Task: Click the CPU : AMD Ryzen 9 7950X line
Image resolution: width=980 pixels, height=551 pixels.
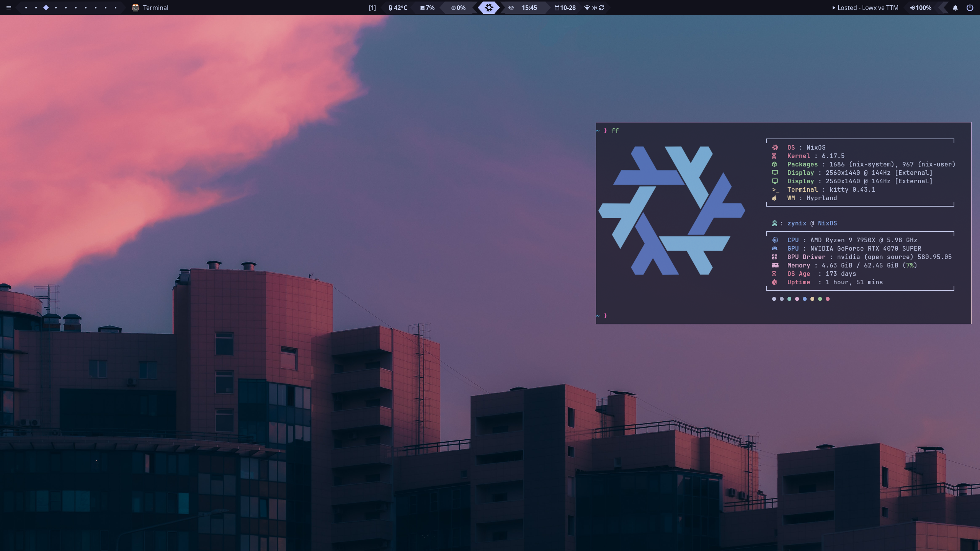Action: [x=852, y=240]
